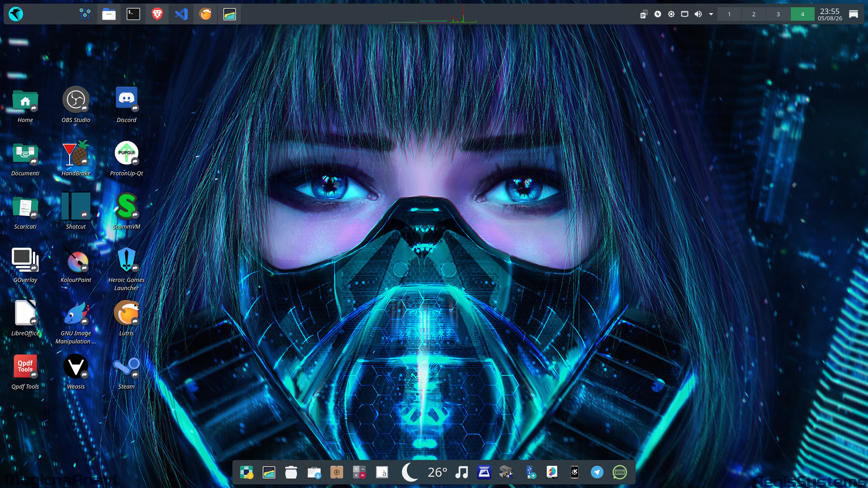Open the brown package installer icon in dock

(336, 472)
